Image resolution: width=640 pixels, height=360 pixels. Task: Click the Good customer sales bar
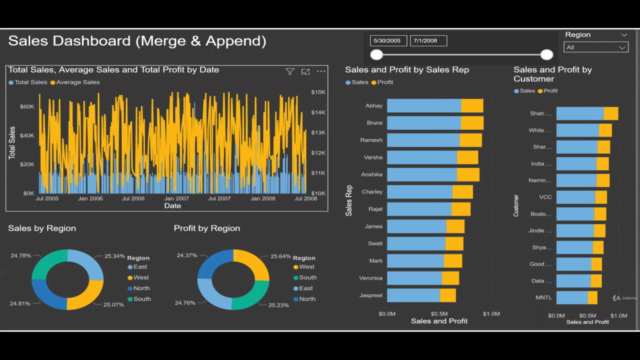(574, 264)
